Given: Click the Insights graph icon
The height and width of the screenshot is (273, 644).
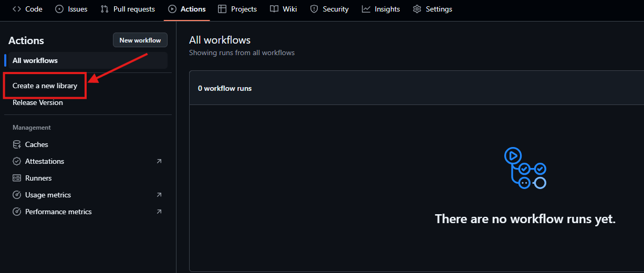Looking at the screenshot, I should (366, 9).
